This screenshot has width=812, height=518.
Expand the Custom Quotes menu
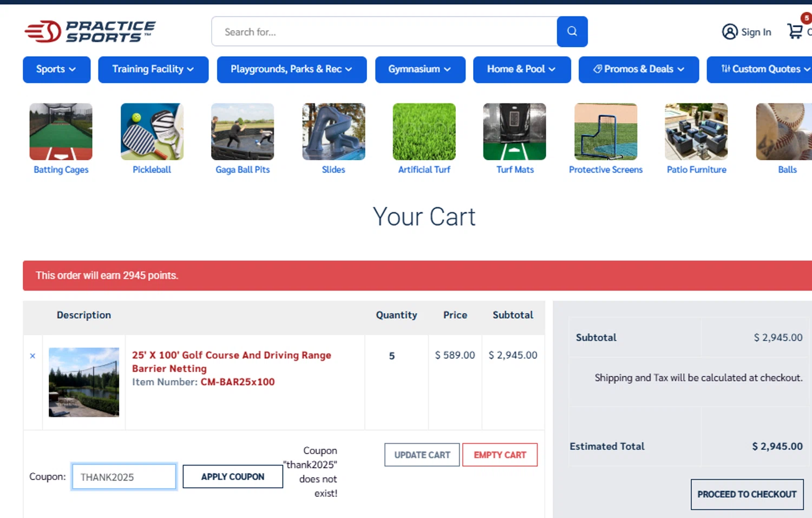click(x=761, y=69)
